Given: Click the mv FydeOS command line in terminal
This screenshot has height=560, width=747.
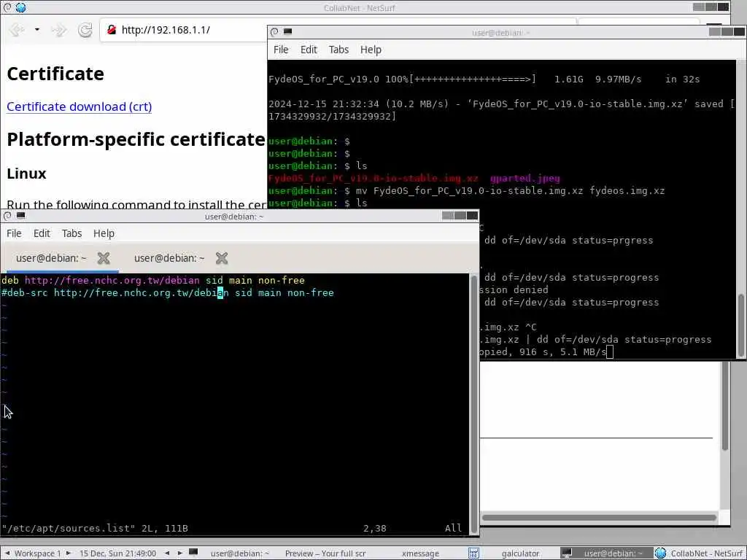Looking at the screenshot, I should point(466,191).
